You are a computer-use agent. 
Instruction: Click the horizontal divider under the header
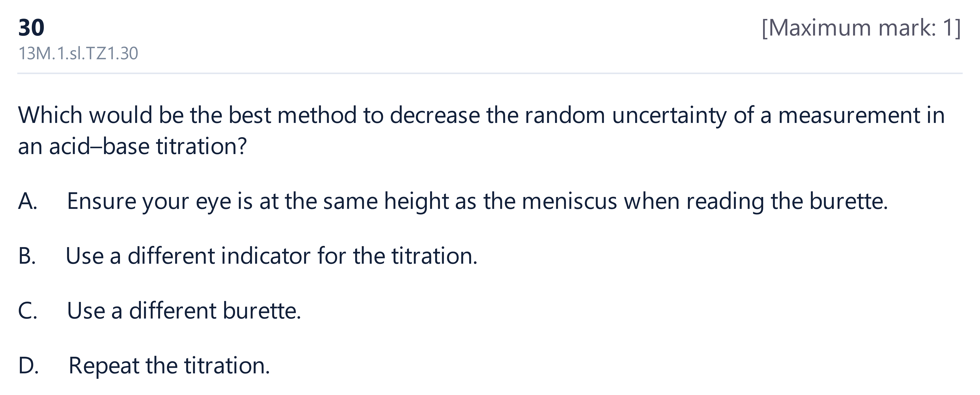[x=490, y=73]
